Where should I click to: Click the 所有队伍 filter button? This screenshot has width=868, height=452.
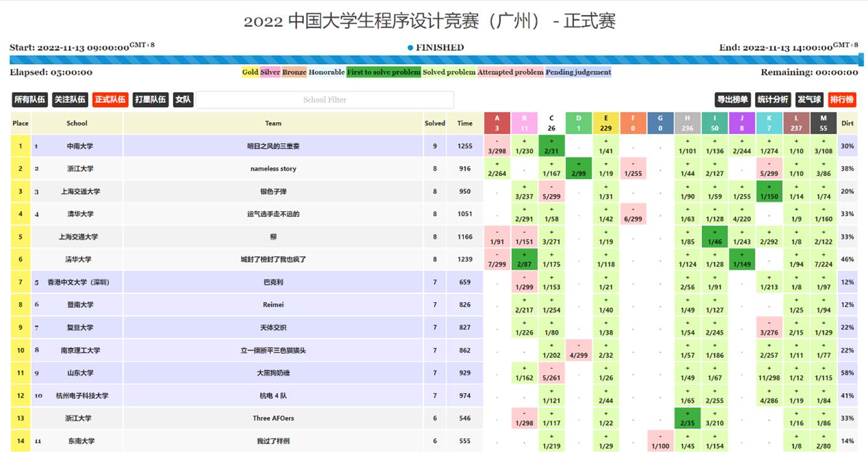(x=30, y=100)
